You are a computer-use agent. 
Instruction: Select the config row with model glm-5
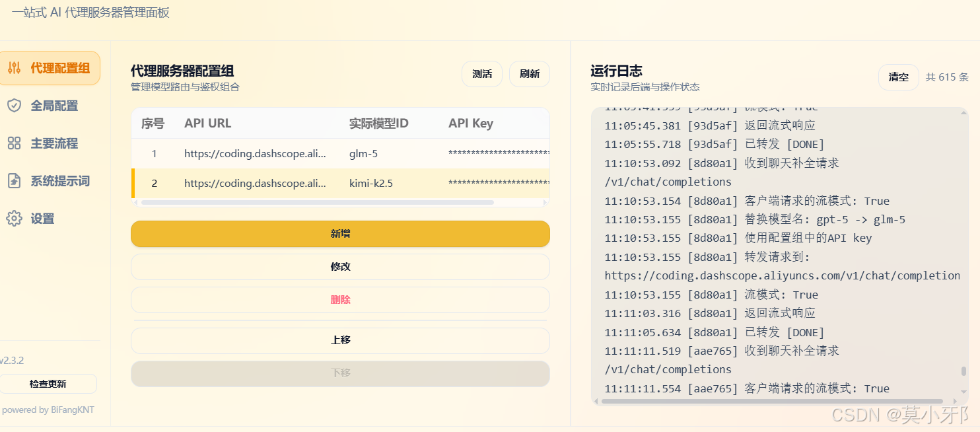[340, 154]
